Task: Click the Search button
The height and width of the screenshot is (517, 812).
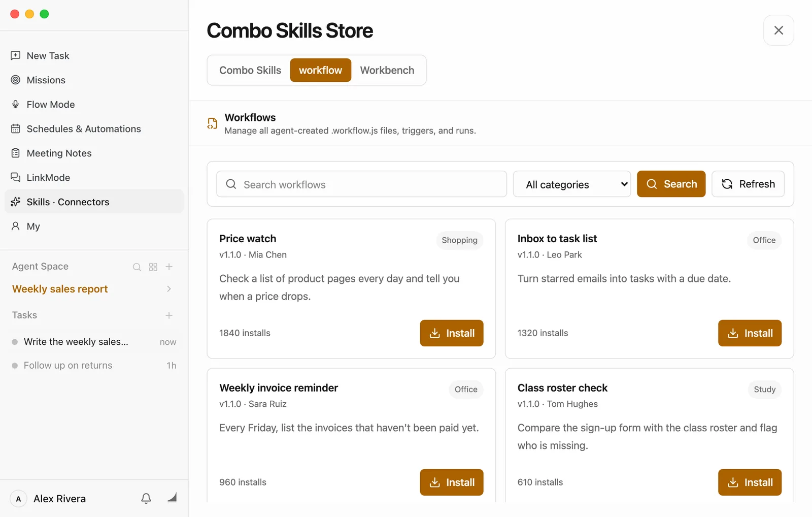Action: (x=671, y=184)
